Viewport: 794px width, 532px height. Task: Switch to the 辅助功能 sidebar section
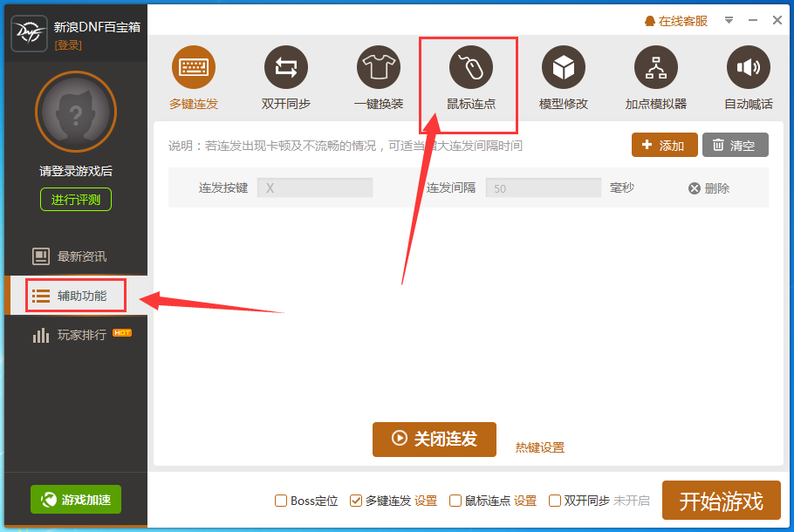(75, 295)
